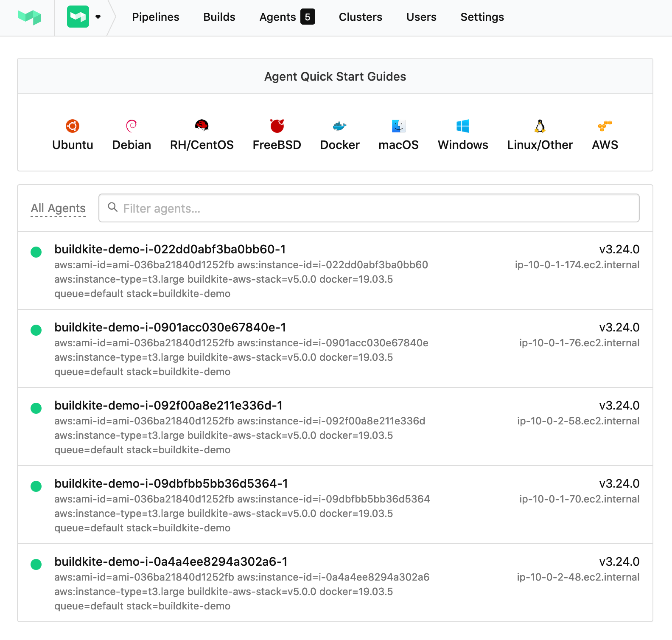Click the Docker whale icon
This screenshot has height=640, width=672.
(340, 126)
